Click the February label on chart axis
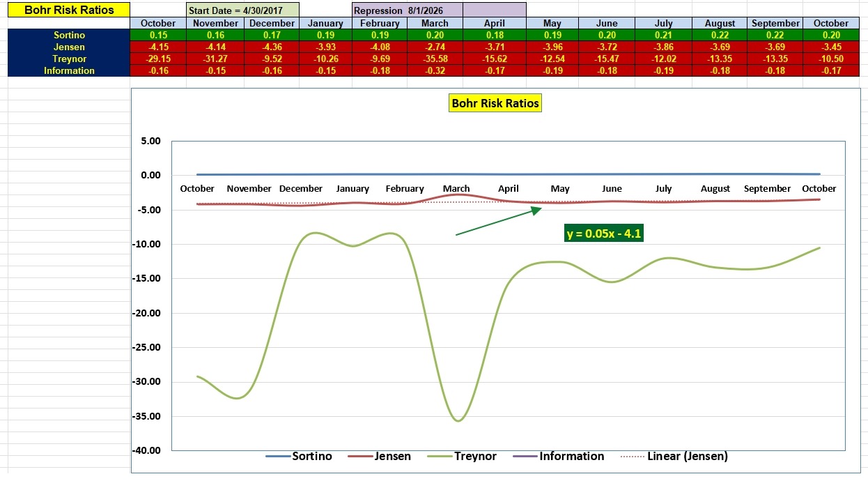Screen dimensions: 868x481 pyautogui.click(x=405, y=188)
